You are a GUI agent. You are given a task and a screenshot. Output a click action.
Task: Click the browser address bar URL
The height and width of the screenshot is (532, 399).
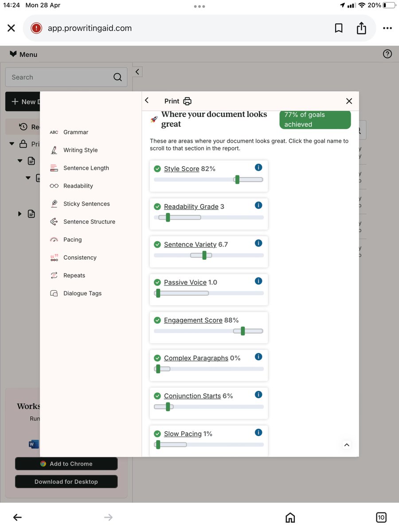(90, 28)
